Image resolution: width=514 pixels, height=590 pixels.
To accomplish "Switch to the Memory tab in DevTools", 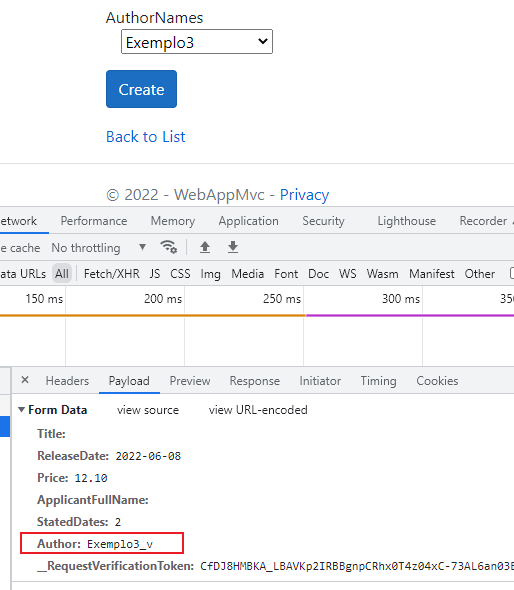I will coord(173,221).
